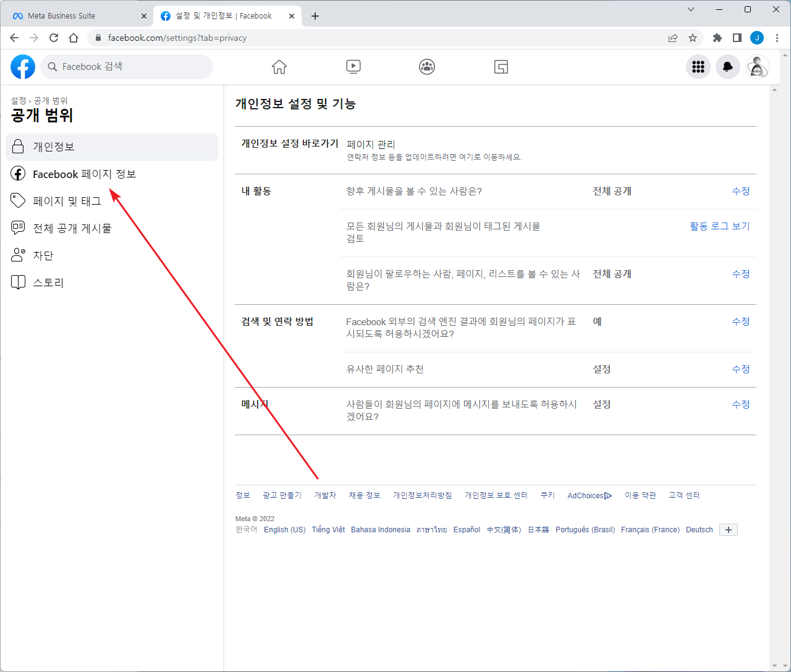
Task: Click the book icon beside 스토리
Action: pos(19,283)
